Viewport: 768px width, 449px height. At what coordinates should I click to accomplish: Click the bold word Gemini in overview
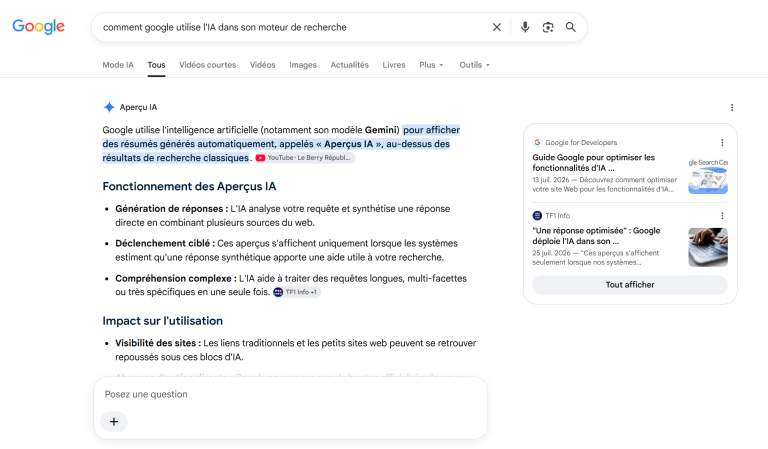381,130
